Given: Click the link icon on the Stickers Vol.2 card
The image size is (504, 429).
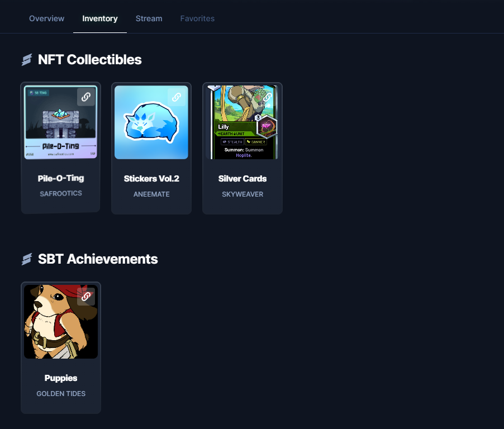Looking at the screenshot, I should click(x=177, y=97).
